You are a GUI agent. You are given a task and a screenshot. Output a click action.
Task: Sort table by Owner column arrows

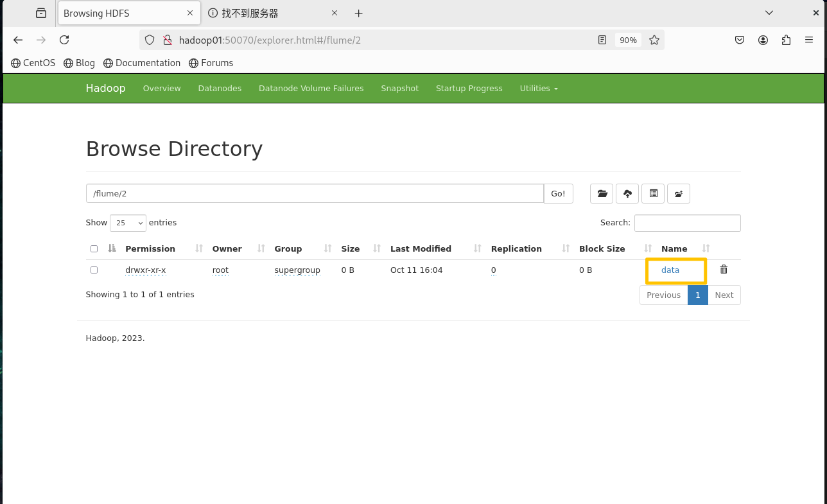tap(261, 248)
